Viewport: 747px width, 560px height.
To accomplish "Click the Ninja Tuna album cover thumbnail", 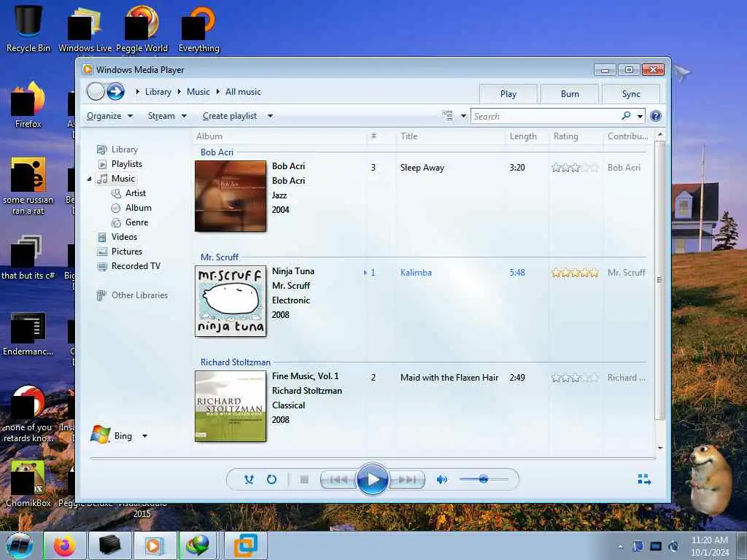I will [231, 301].
